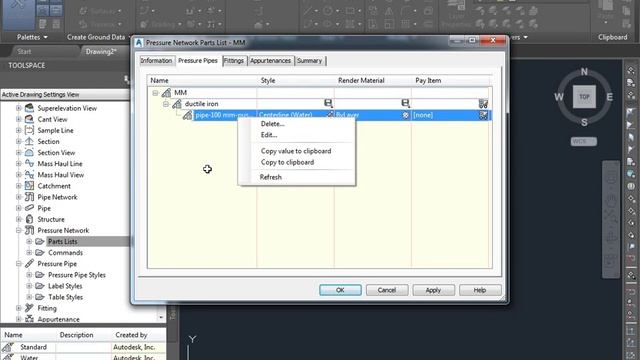Choose Edit... in the context menu
This screenshot has height=360, width=640.
point(269,135)
